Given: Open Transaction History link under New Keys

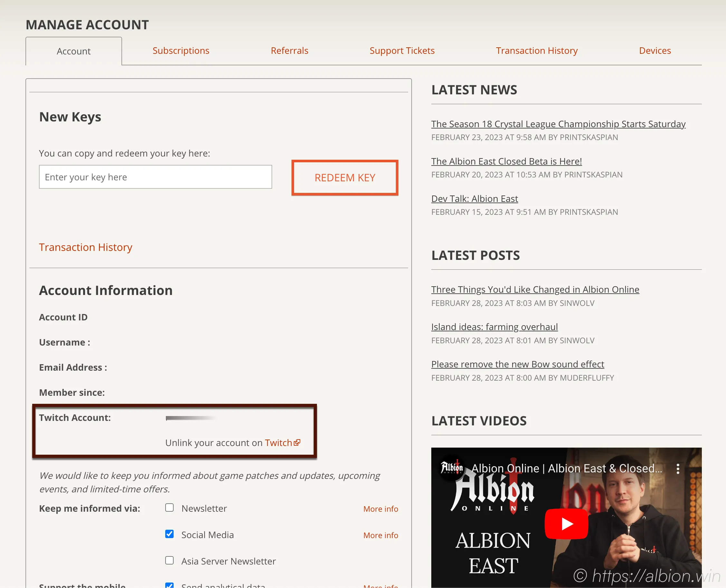Looking at the screenshot, I should pyautogui.click(x=85, y=247).
